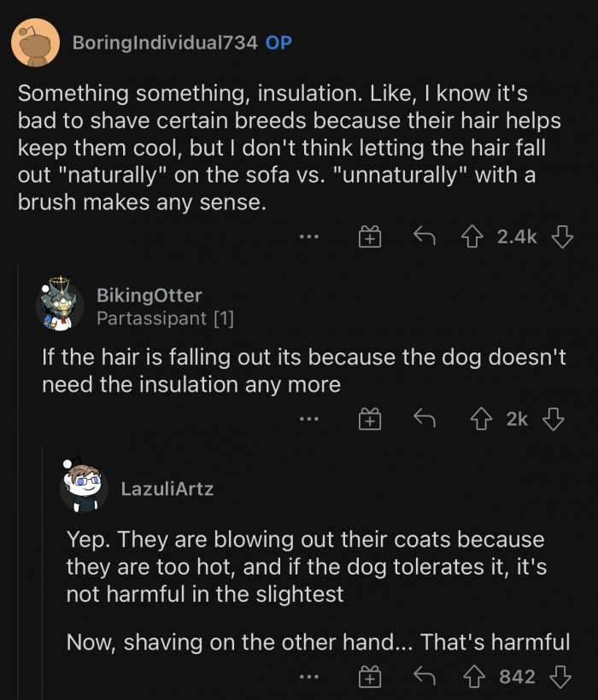Open more options on BikingOtter's comment
The image size is (598, 700).
[308, 419]
